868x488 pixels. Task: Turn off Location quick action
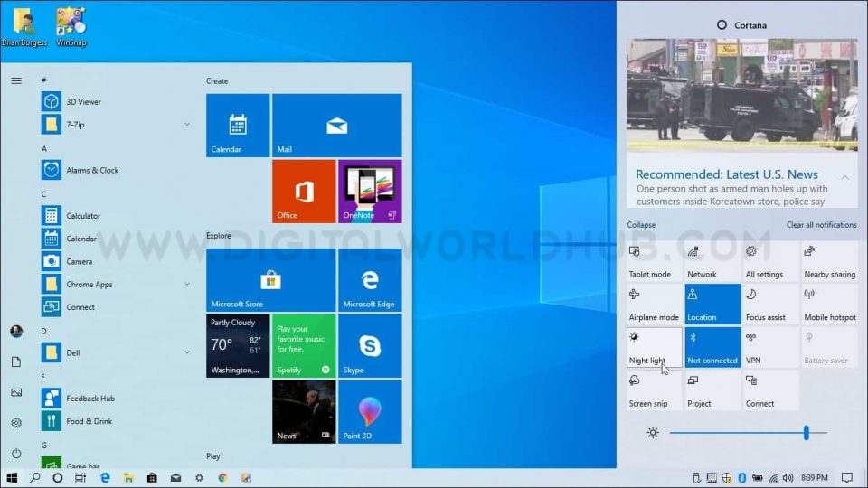(x=712, y=305)
